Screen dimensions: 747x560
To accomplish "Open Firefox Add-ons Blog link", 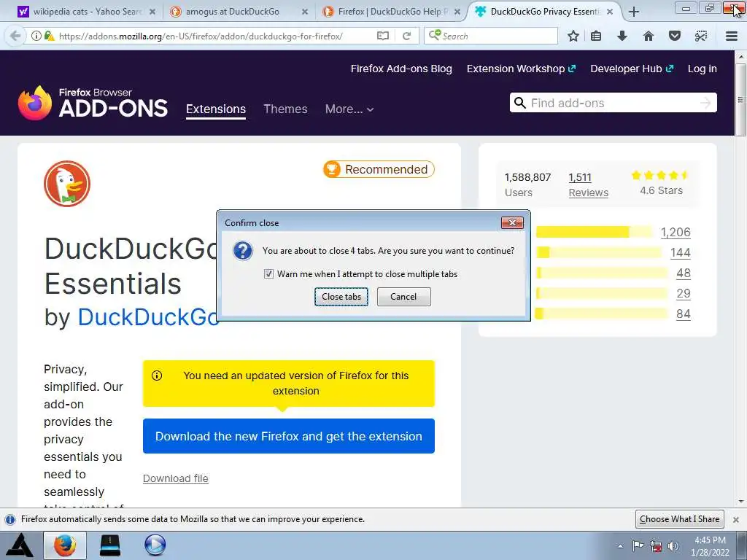I will coord(401,69).
